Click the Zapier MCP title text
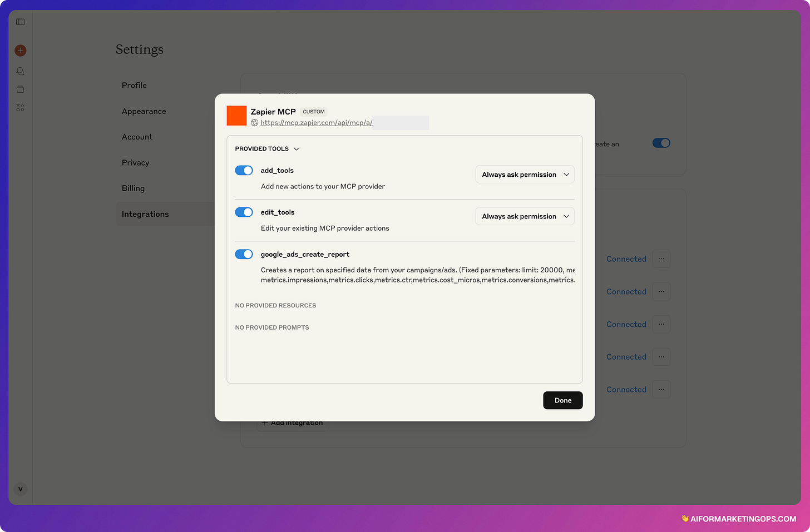The height and width of the screenshot is (532, 810). (x=273, y=112)
